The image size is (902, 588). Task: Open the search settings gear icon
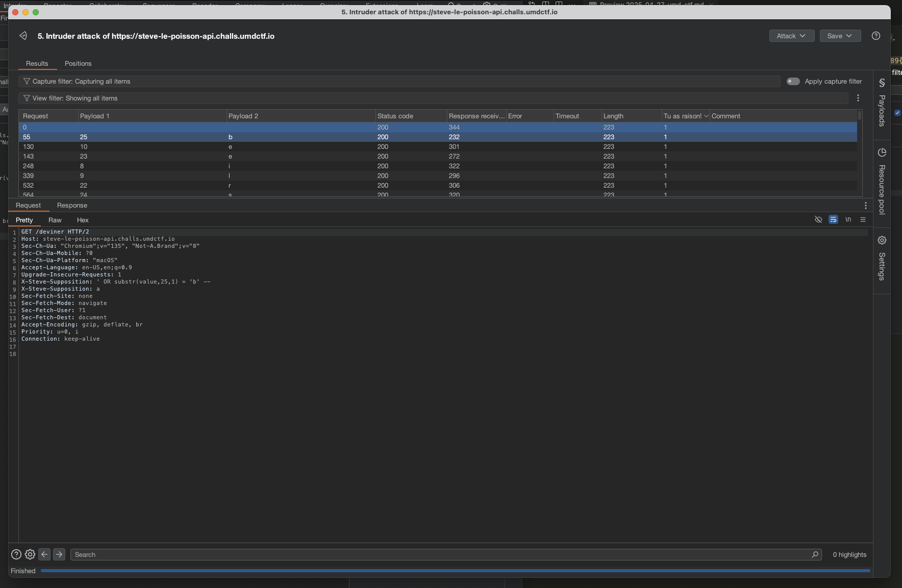coord(30,554)
